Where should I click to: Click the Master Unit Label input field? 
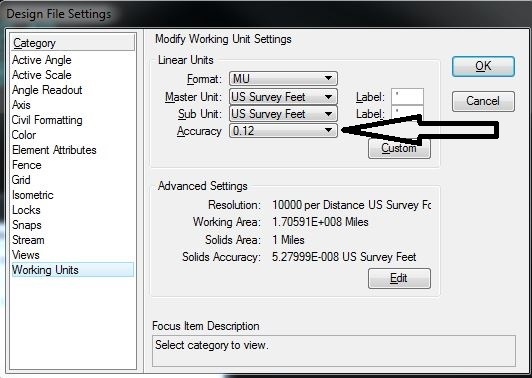(407, 96)
